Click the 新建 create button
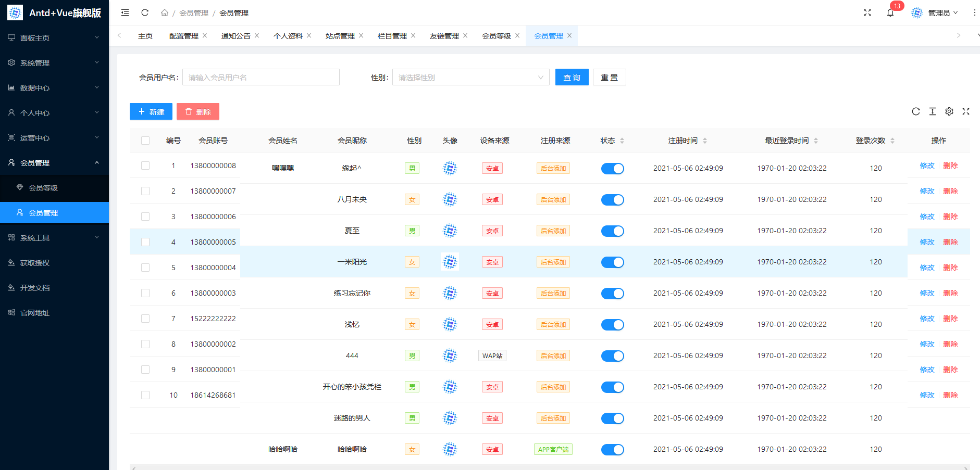This screenshot has width=980, height=470. (x=151, y=111)
